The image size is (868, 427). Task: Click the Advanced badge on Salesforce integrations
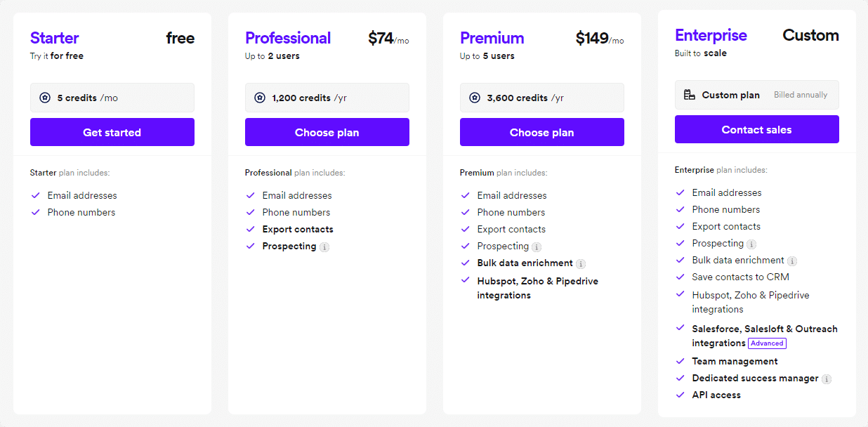(x=767, y=343)
